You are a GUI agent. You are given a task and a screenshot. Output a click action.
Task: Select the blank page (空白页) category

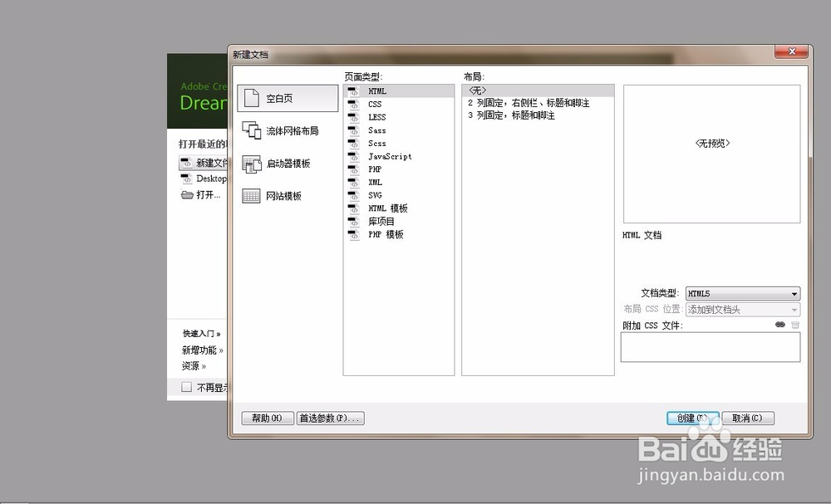(288, 99)
